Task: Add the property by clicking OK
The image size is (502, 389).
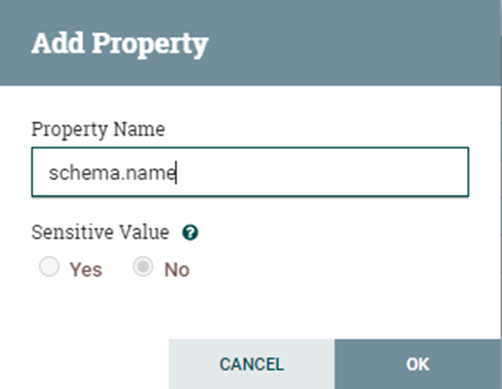Action: (x=418, y=364)
